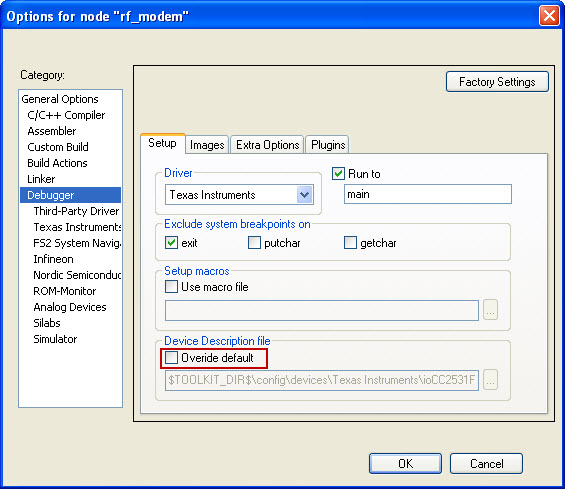Pick the Linker category

(x=41, y=179)
